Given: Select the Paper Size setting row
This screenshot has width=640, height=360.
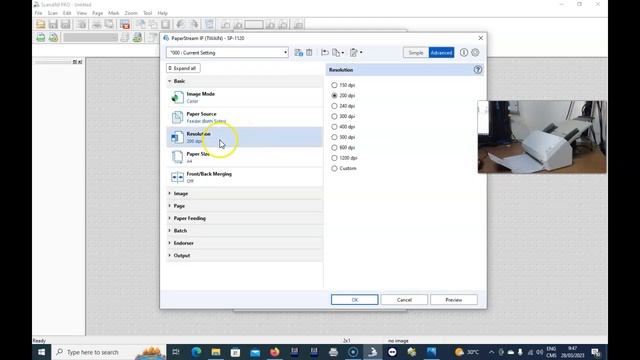Looking at the screenshot, I should coord(244,157).
